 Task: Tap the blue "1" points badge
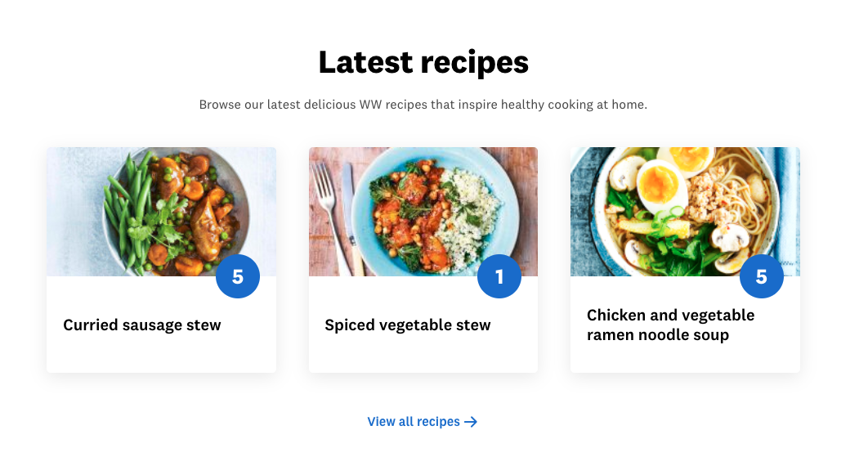point(499,276)
